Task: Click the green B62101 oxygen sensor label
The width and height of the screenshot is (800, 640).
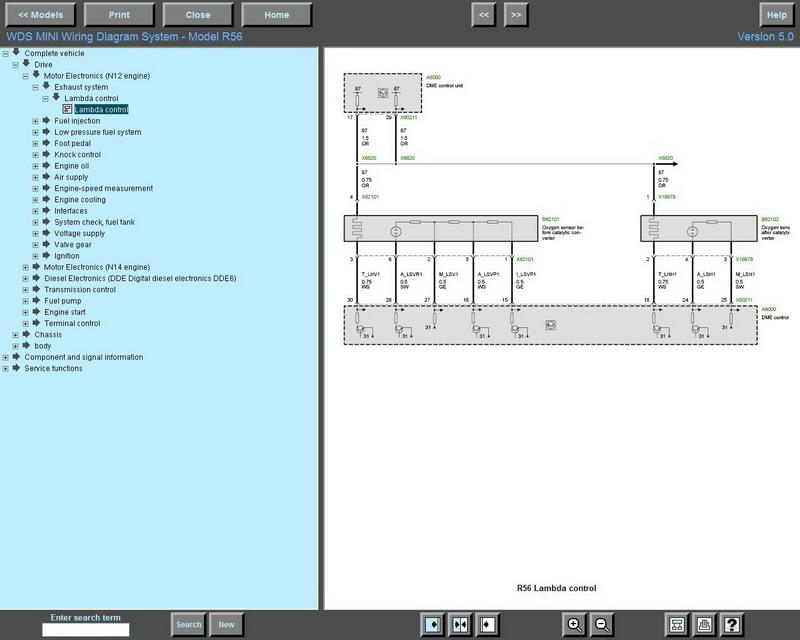Action: coord(551,219)
